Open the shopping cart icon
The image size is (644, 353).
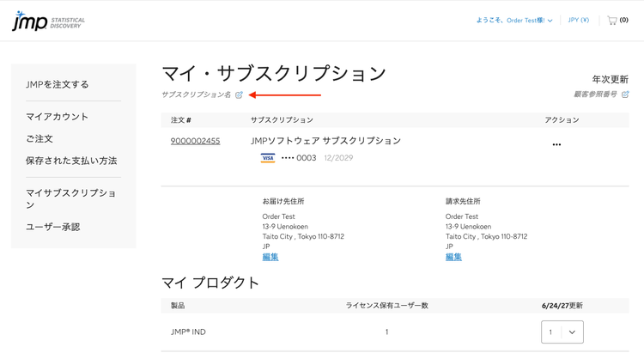(612, 20)
